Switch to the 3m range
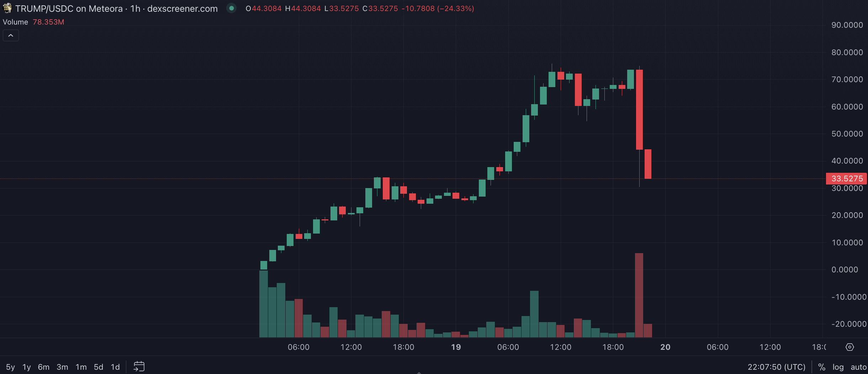This screenshot has width=868, height=374. 62,367
